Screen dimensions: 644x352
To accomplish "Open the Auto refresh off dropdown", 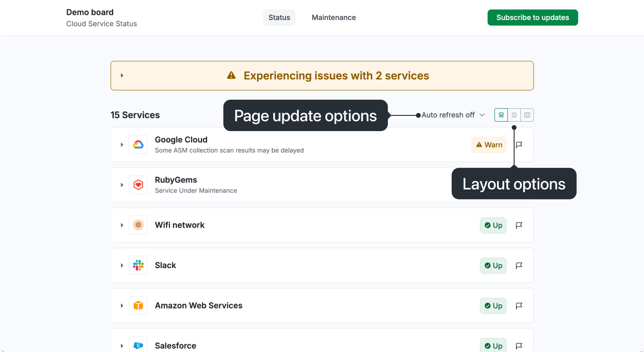I will (453, 115).
